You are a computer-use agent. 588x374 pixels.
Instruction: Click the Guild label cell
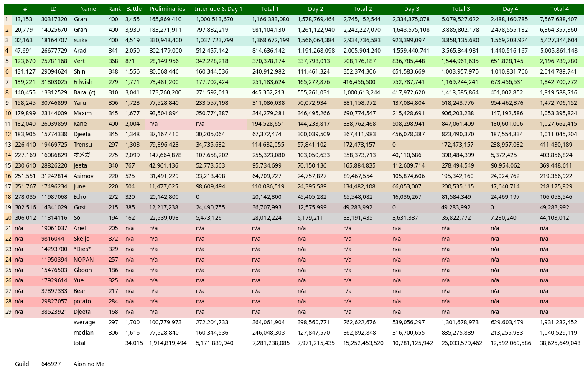pos(22,364)
